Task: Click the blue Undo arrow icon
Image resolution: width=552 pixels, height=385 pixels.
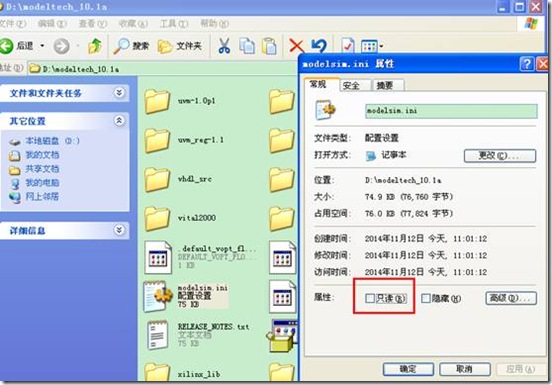Action: [319, 45]
